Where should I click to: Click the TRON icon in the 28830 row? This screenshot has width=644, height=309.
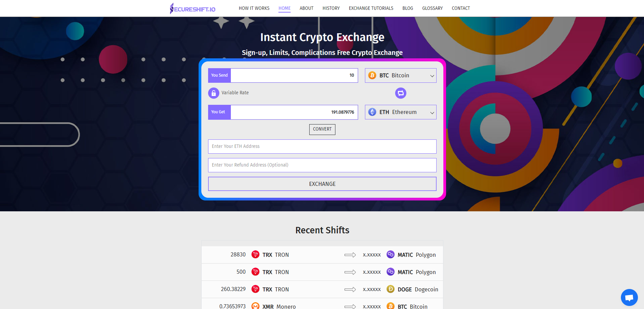(255, 254)
